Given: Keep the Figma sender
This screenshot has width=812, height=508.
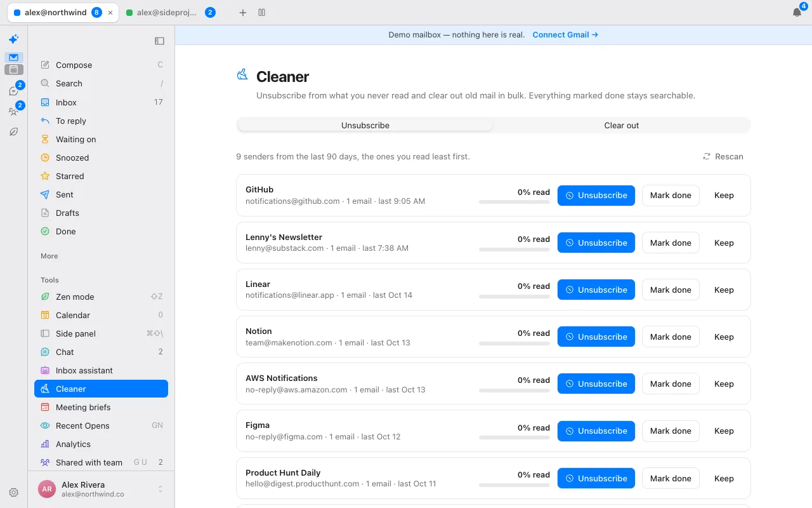Looking at the screenshot, I should tap(724, 431).
